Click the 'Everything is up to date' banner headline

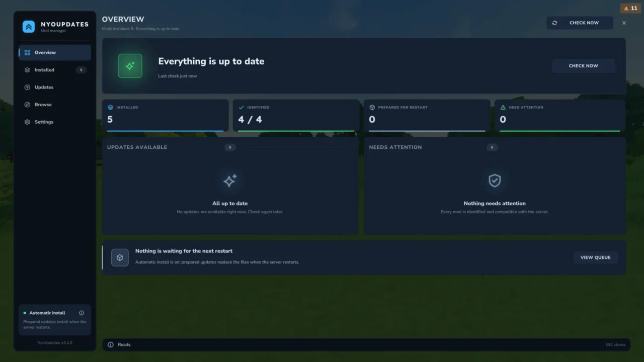coord(211,61)
